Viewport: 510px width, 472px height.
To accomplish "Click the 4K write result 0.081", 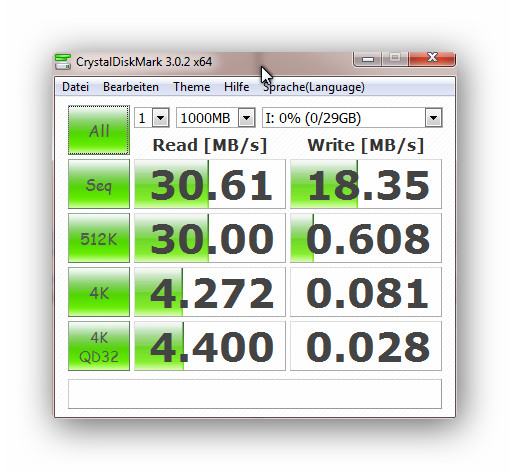I will point(366,292).
